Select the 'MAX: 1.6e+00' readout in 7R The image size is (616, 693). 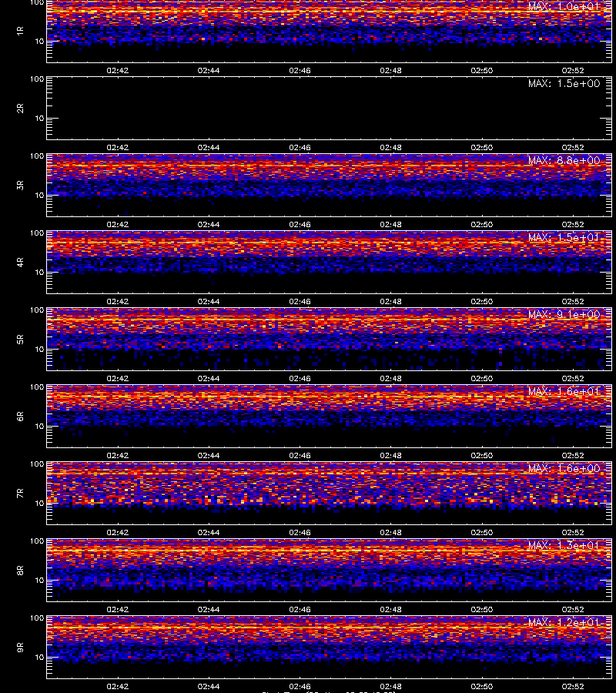(x=564, y=468)
